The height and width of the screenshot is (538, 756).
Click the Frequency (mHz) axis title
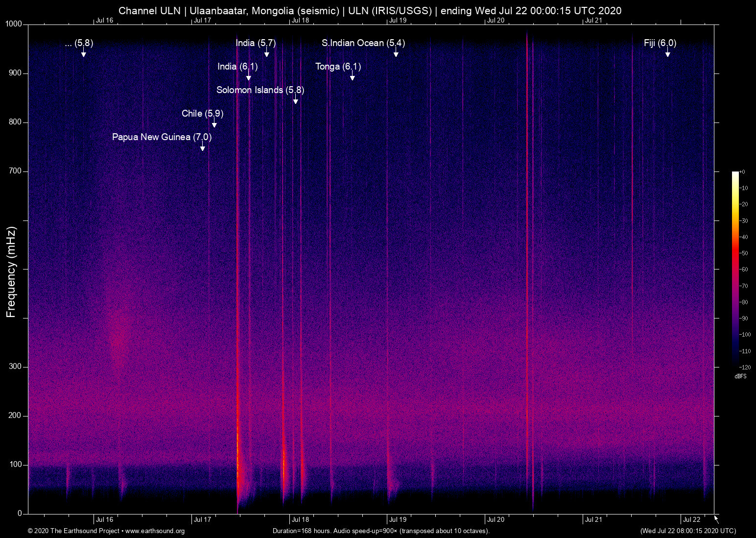point(11,272)
